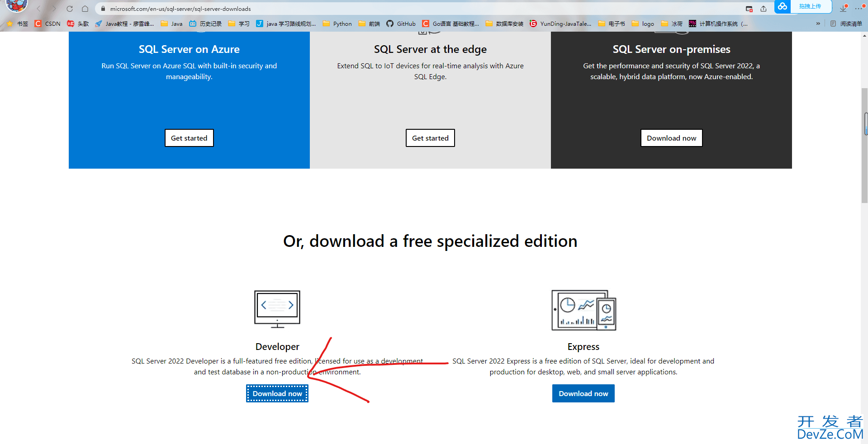This screenshot has height=444, width=868.
Task: Expand the 前端 bookmark folder
Action: (x=369, y=24)
